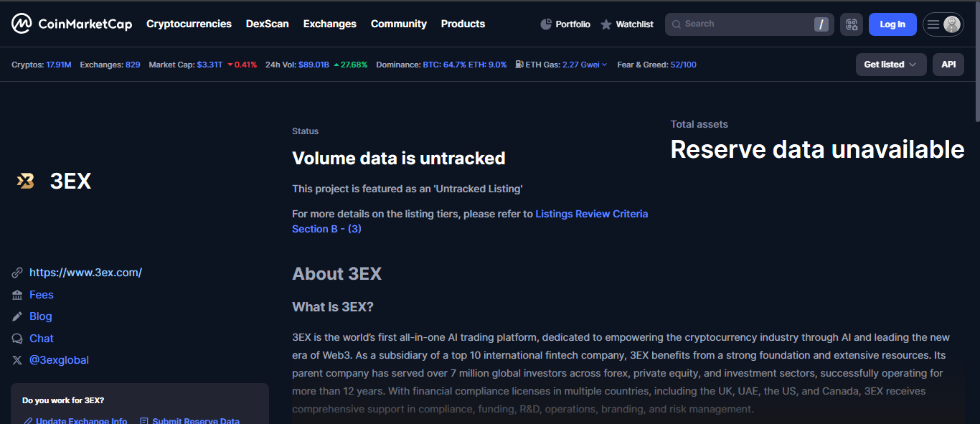Click the 'Do you work for 3EX?' text
980x424 pixels.
(x=63, y=400)
